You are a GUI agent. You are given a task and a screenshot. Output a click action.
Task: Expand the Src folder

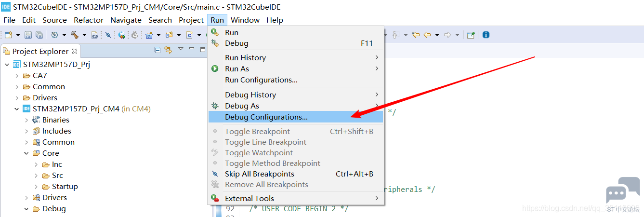[36, 176]
